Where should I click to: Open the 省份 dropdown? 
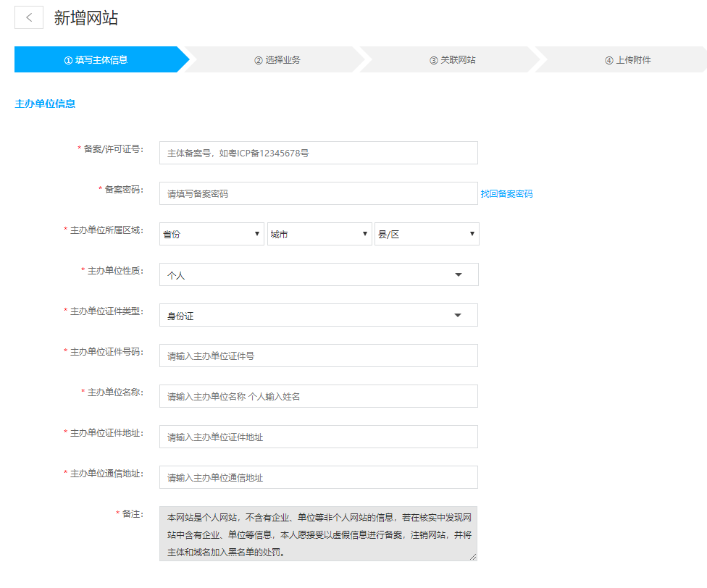tap(212, 234)
